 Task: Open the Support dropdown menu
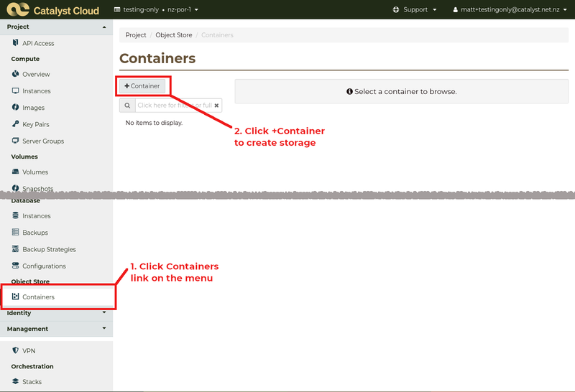[x=415, y=9]
